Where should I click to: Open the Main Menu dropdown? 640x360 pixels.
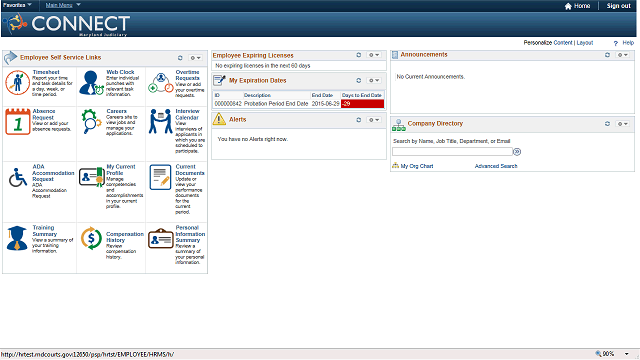pyautogui.click(x=63, y=5)
